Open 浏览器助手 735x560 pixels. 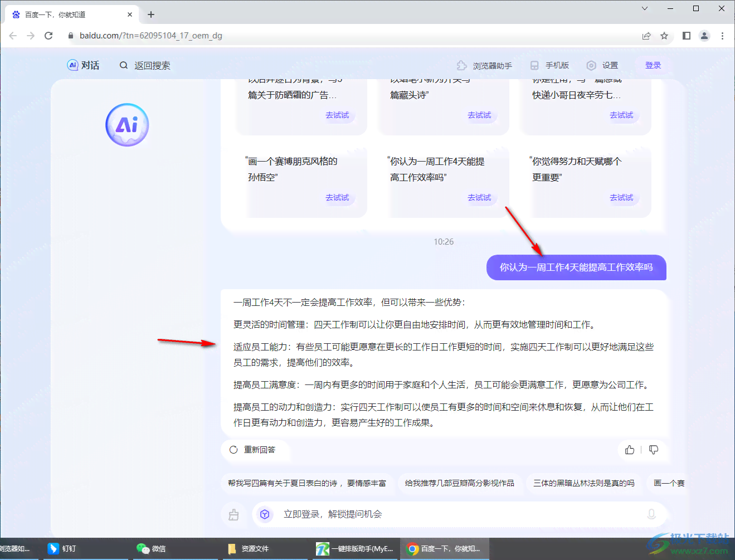484,65
